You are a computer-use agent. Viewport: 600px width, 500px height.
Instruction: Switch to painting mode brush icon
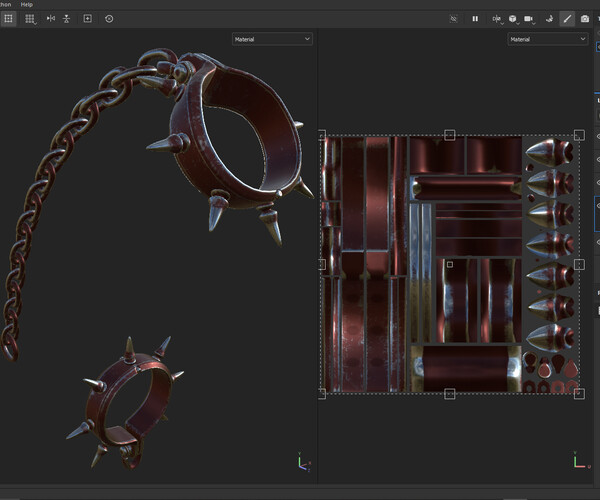[567, 19]
